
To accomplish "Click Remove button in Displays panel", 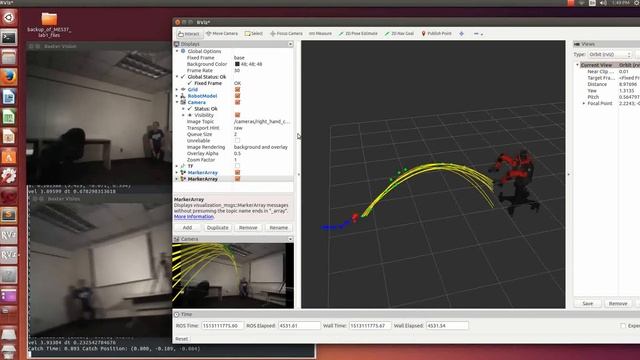I will pyautogui.click(x=248, y=228).
